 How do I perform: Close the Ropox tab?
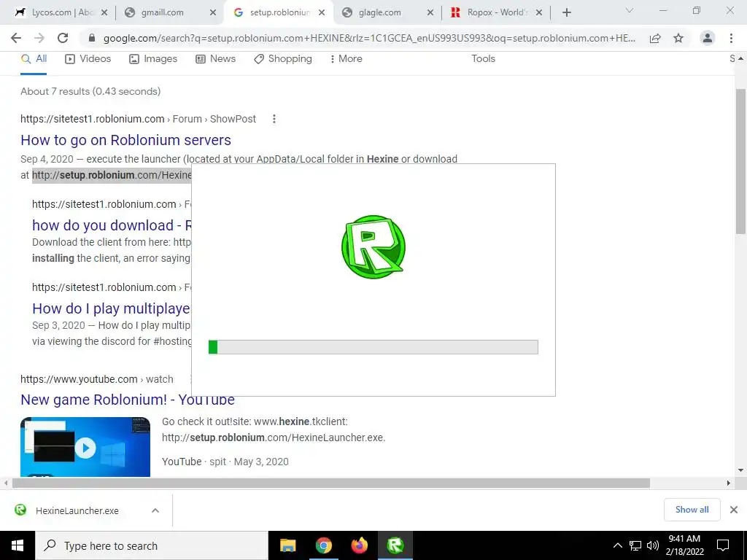(539, 12)
